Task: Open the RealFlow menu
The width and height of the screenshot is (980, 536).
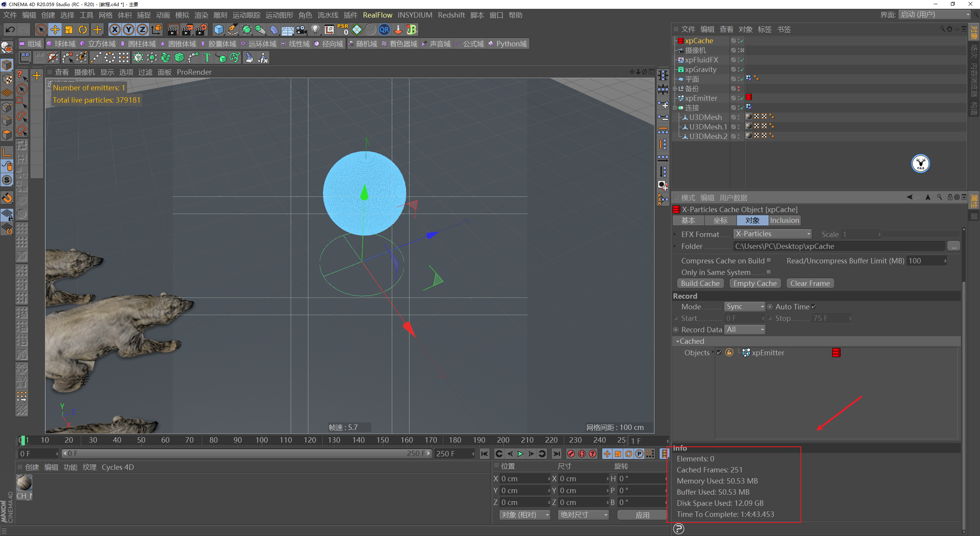Action: [377, 15]
